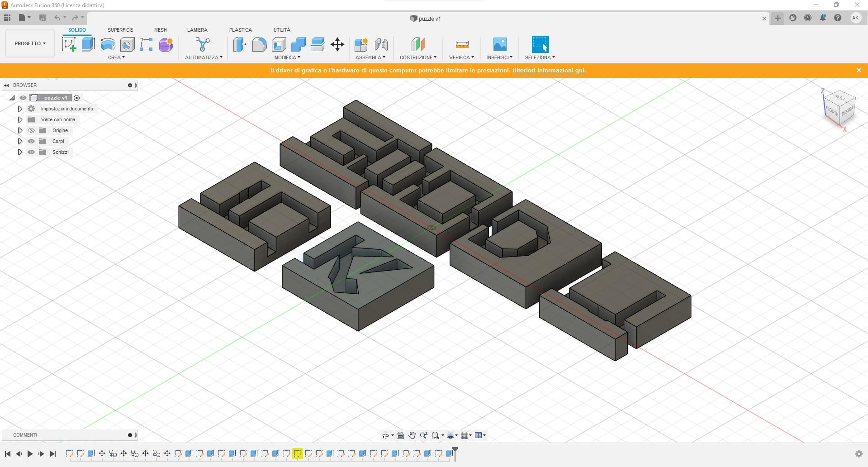The height and width of the screenshot is (467, 868).
Task: Save the document with the floppy icon
Action: pos(43,18)
